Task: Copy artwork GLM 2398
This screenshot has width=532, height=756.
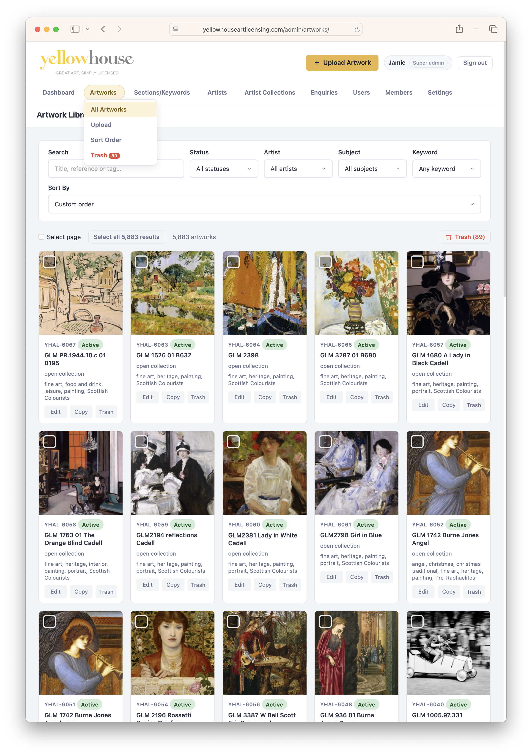Action: click(265, 397)
